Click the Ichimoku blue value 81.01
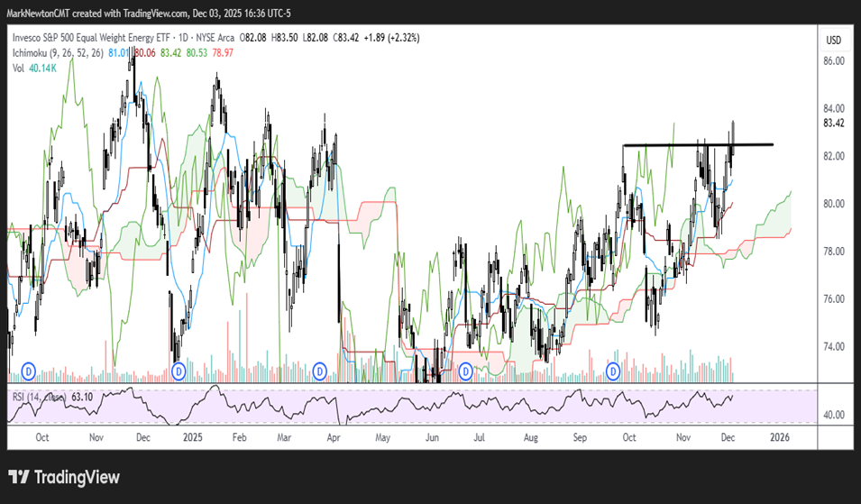 (x=118, y=53)
